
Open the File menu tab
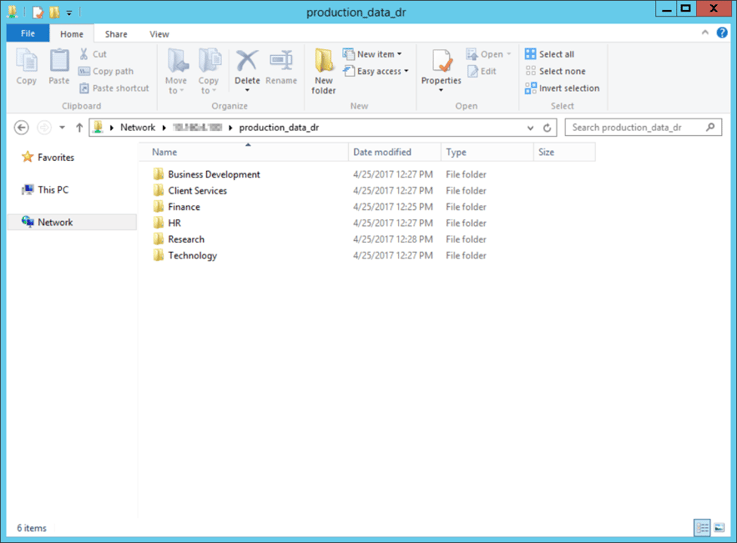point(27,34)
